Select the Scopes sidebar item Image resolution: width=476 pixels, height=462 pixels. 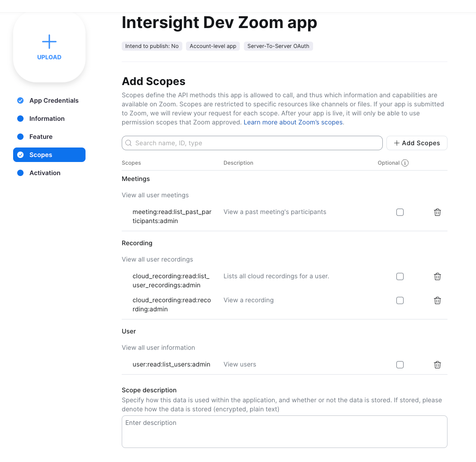click(x=49, y=155)
